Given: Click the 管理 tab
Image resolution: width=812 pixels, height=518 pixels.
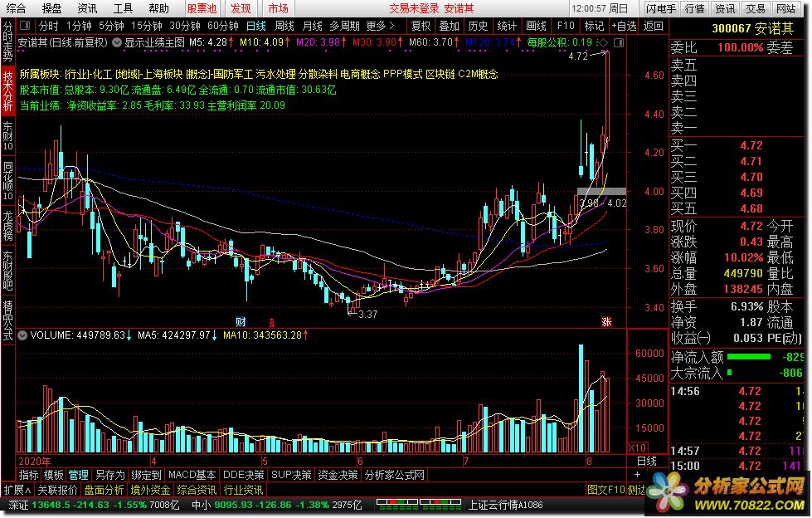Looking at the screenshot, I should (79, 475).
